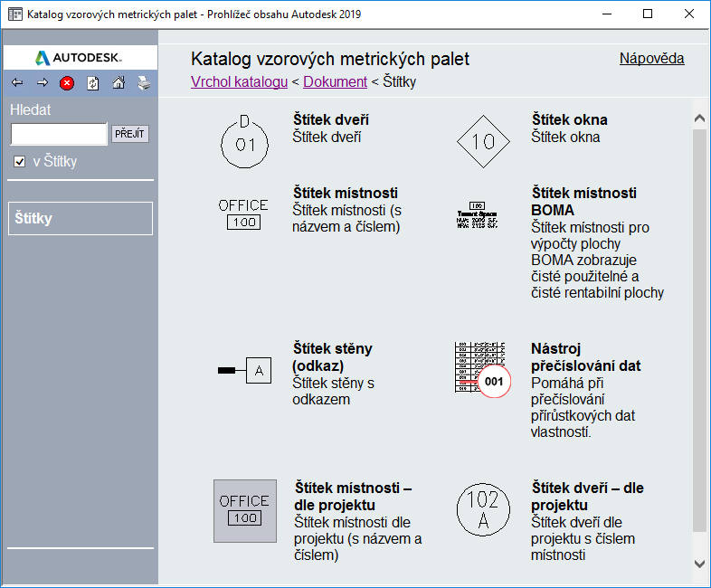Click the window title bar app icon
The height and width of the screenshot is (588, 711).
15,14
